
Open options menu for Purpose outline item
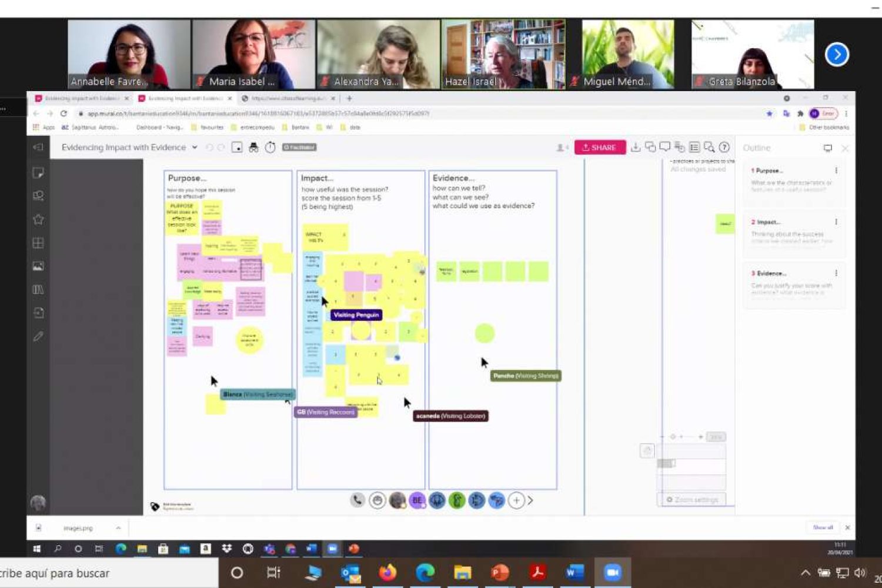pyautogui.click(x=836, y=171)
